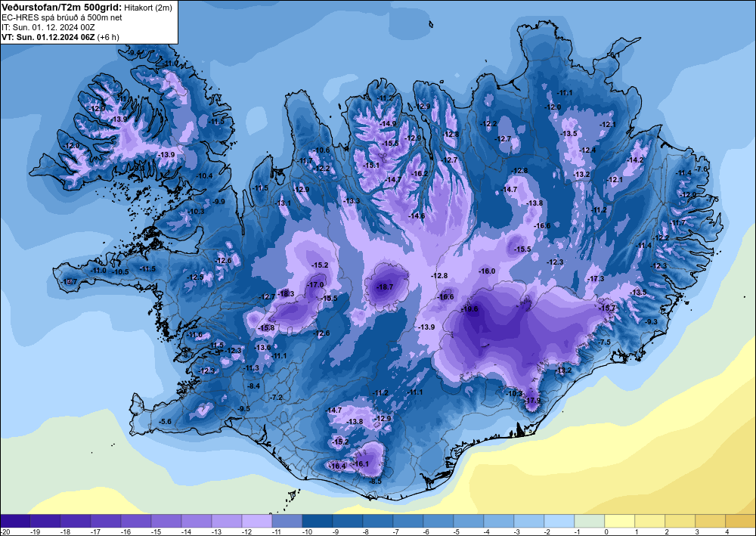The image size is (756, 536).
Task: Click the -9.3 temperature label
Action: 651,322
